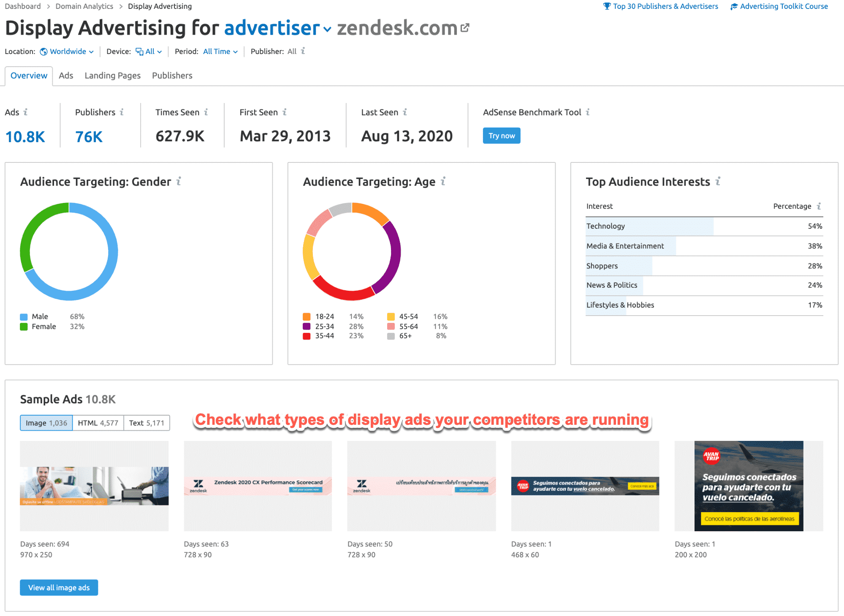Click the device icon in the Device filter

(138, 51)
